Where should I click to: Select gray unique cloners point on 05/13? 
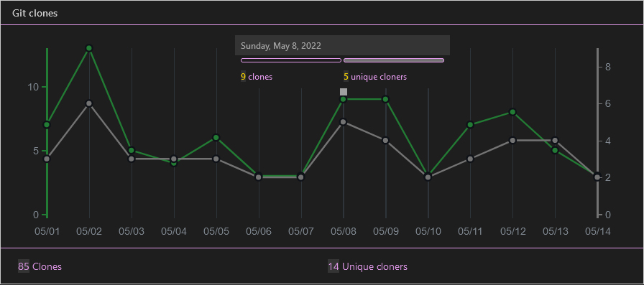pos(556,140)
